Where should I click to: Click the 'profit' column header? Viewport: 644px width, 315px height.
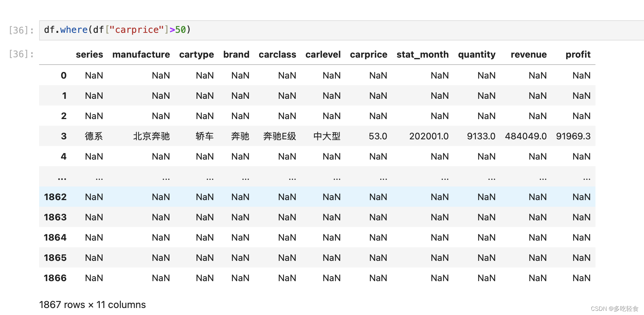[x=578, y=55]
